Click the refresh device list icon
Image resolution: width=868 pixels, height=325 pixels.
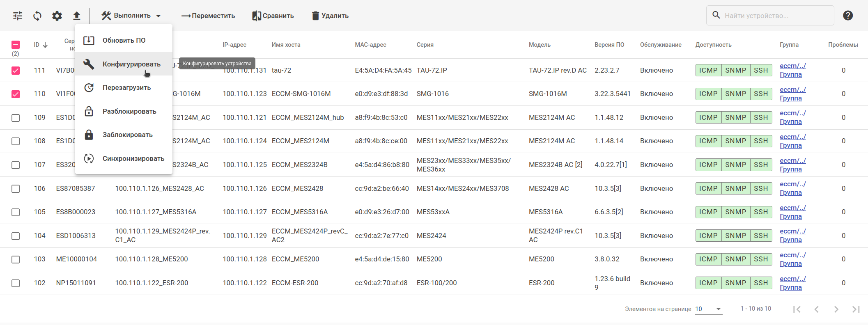(37, 16)
